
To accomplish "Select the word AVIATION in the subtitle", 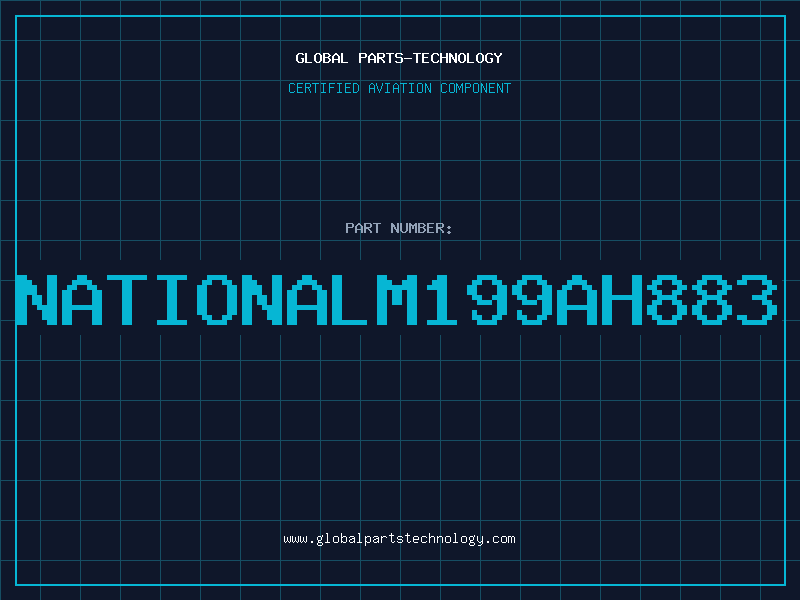I will 398,88.
